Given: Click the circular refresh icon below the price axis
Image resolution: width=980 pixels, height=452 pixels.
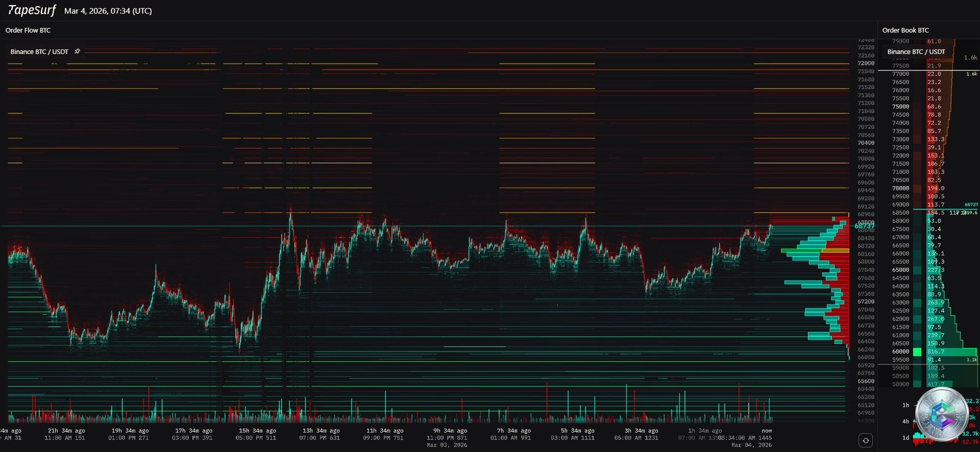Looking at the screenshot, I should coord(865,440).
